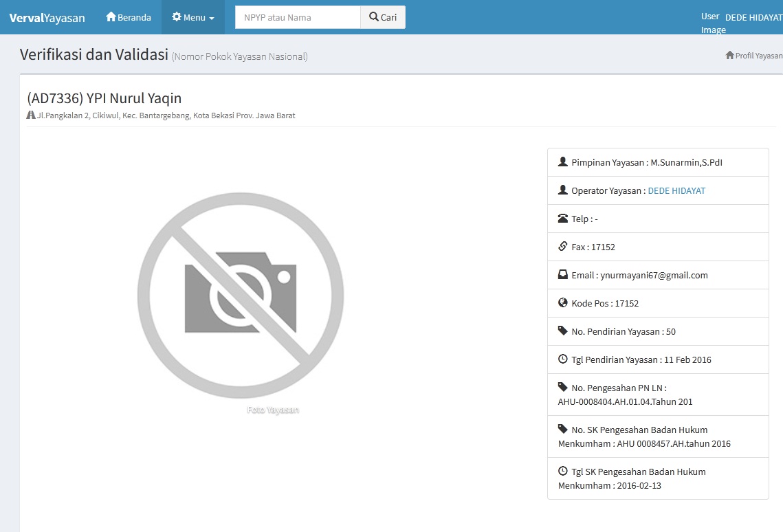The width and height of the screenshot is (783, 532).
Task: Click the magnifier icon in Cari button
Action: (374, 17)
